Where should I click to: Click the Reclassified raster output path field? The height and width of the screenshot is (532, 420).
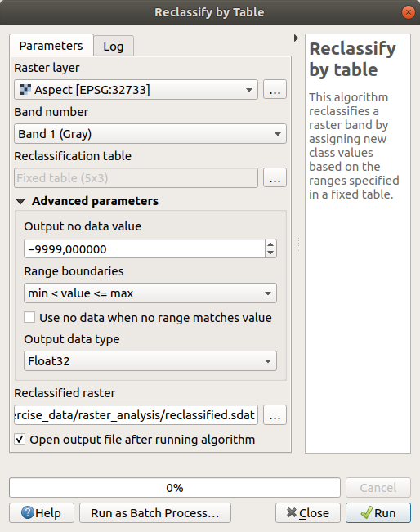[x=136, y=414]
